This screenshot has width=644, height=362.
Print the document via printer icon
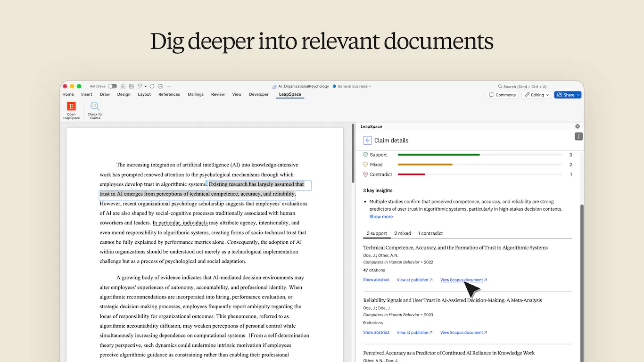pos(160,86)
